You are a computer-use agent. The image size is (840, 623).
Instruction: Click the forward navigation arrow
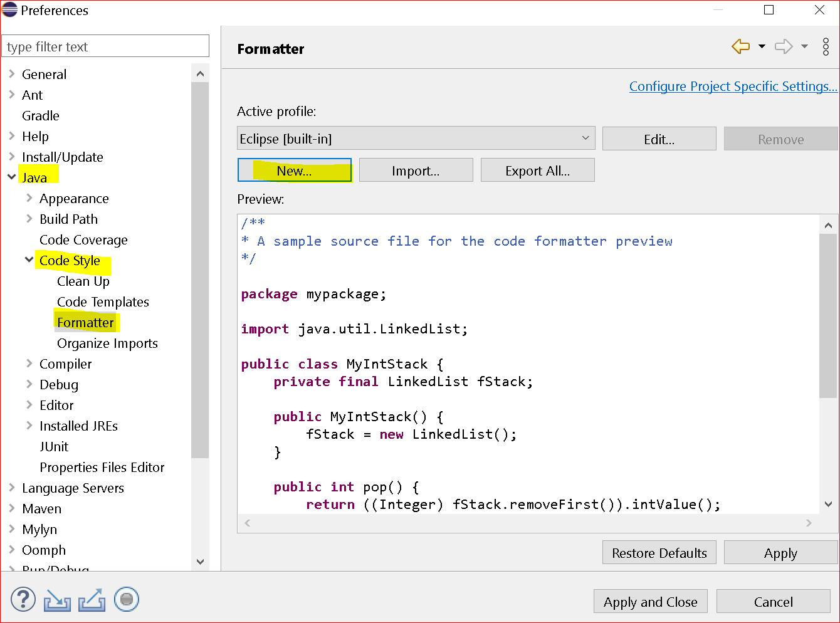(x=784, y=46)
